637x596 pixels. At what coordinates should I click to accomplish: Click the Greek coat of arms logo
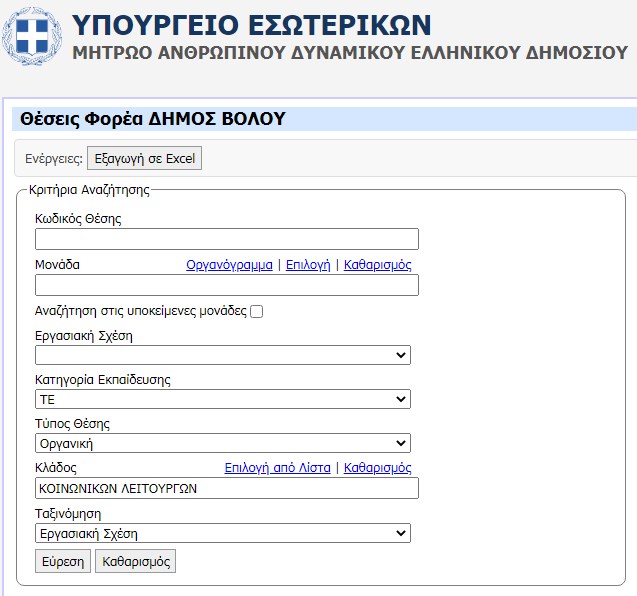32,37
